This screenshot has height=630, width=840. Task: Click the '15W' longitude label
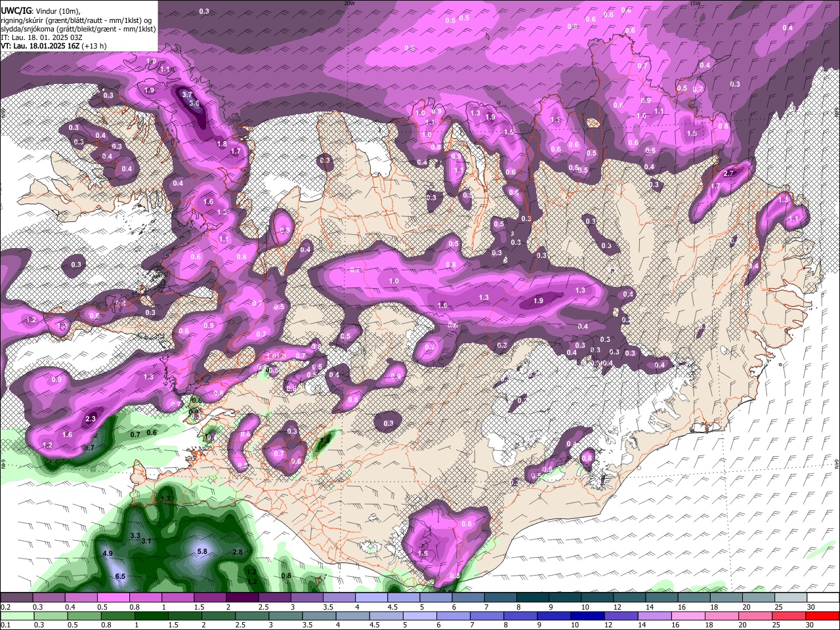695,3
